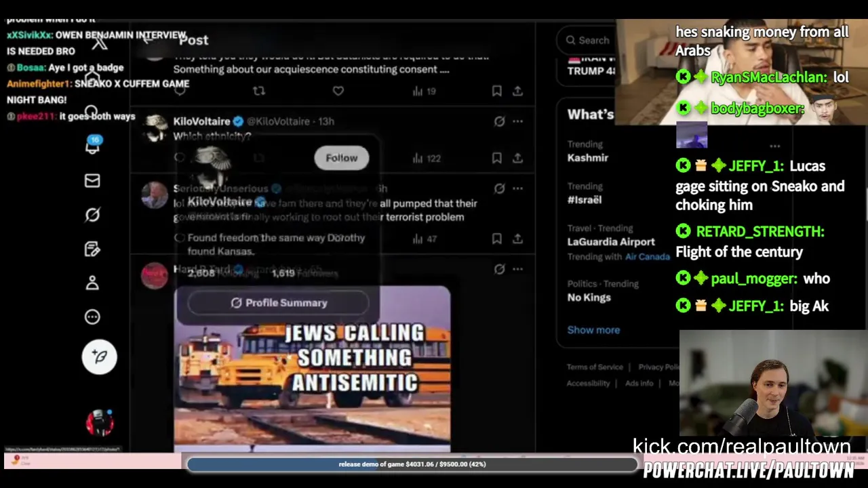Click the RETARD_STRENGTH chat username

(x=760, y=231)
